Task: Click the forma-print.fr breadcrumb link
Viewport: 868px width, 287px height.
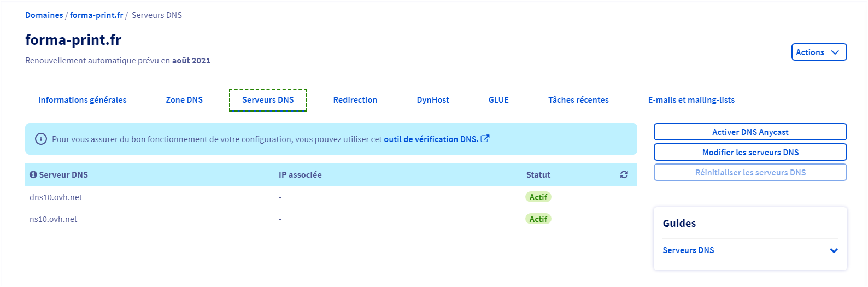Action: point(96,15)
